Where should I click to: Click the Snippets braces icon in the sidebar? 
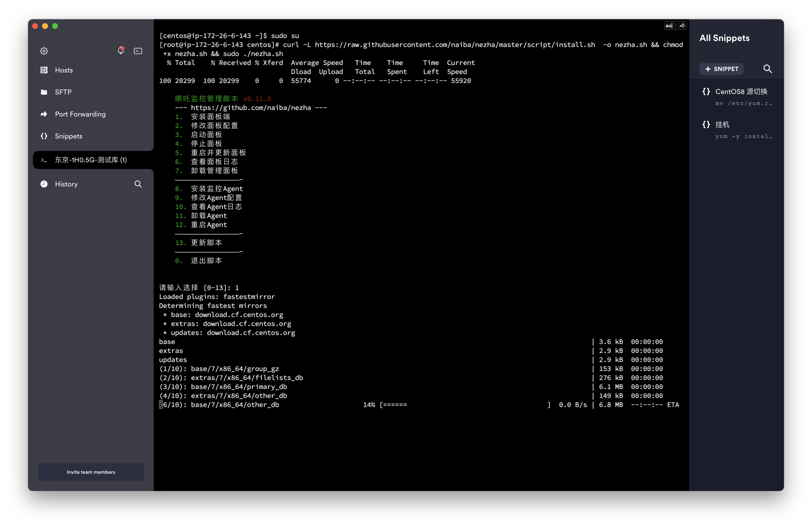[x=44, y=136]
